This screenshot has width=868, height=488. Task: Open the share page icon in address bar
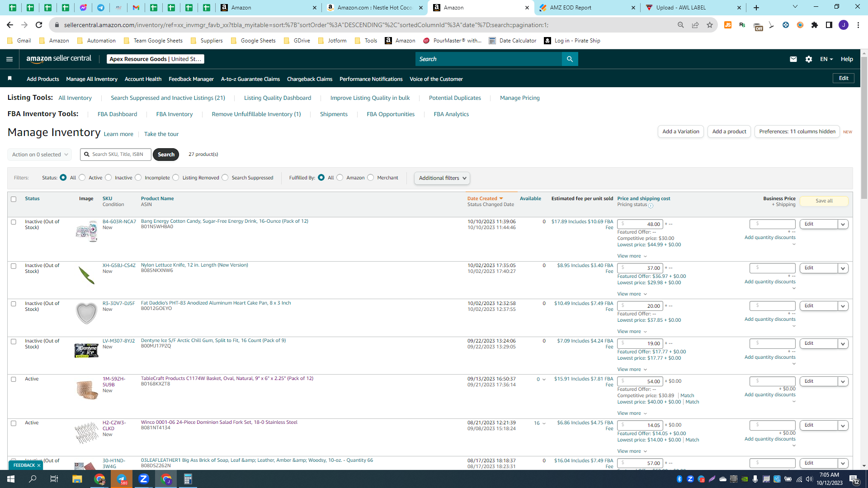tap(695, 25)
